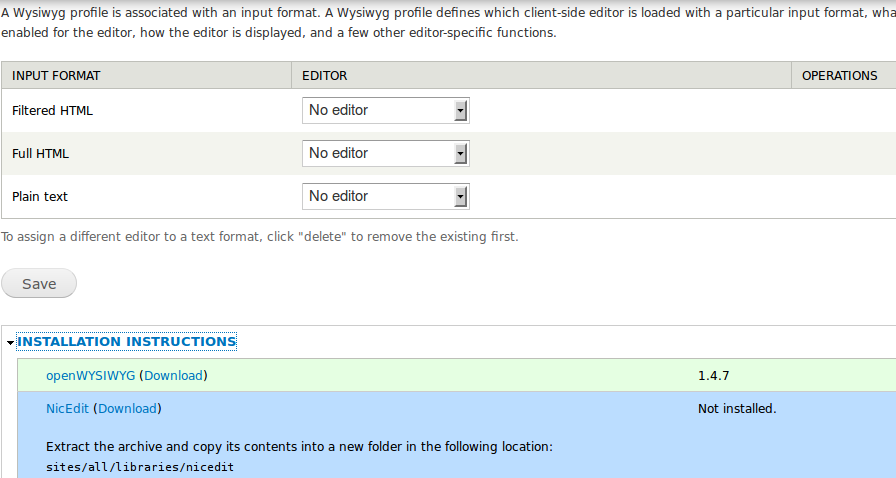Click Download link next to NicEdit

tap(127, 408)
